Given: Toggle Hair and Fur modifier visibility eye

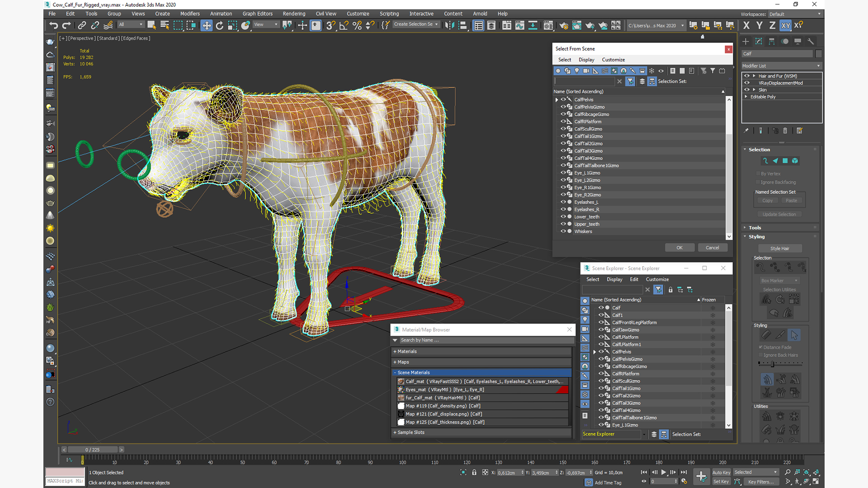Looking at the screenshot, I should coord(747,76).
